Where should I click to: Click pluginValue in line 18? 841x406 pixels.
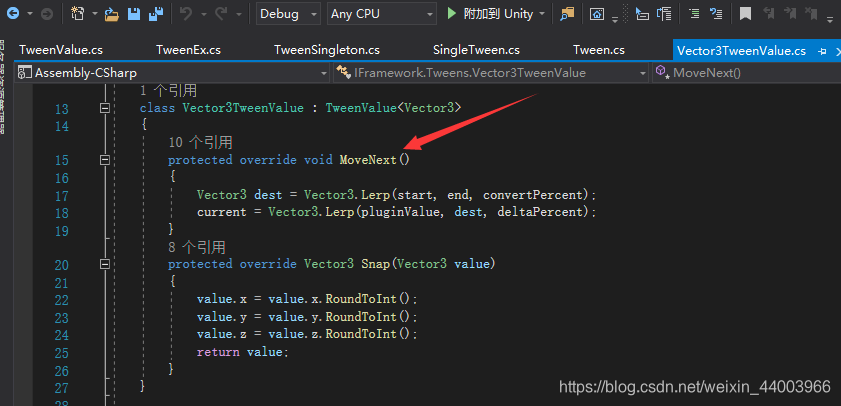(400, 212)
